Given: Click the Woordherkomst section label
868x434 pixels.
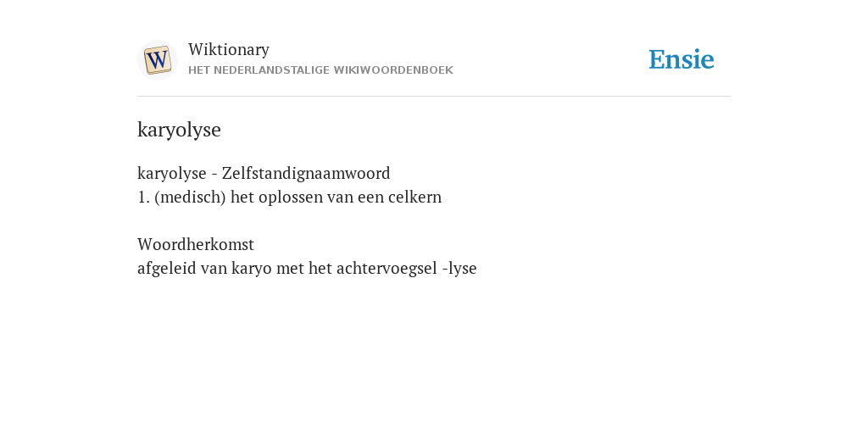Looking at the screenshot, I should (x=196, y=244).
